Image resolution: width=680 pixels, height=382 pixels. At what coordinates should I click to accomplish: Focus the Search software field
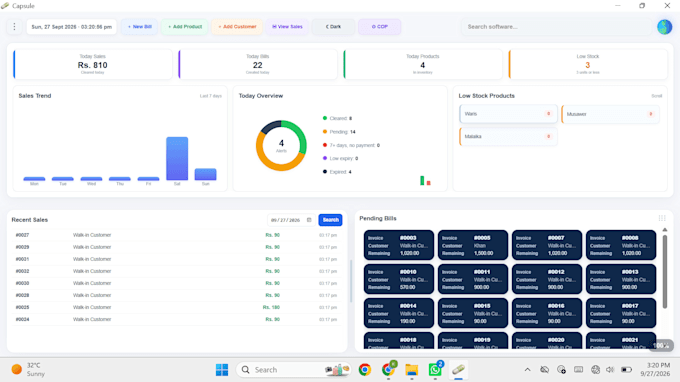point(556,27)
